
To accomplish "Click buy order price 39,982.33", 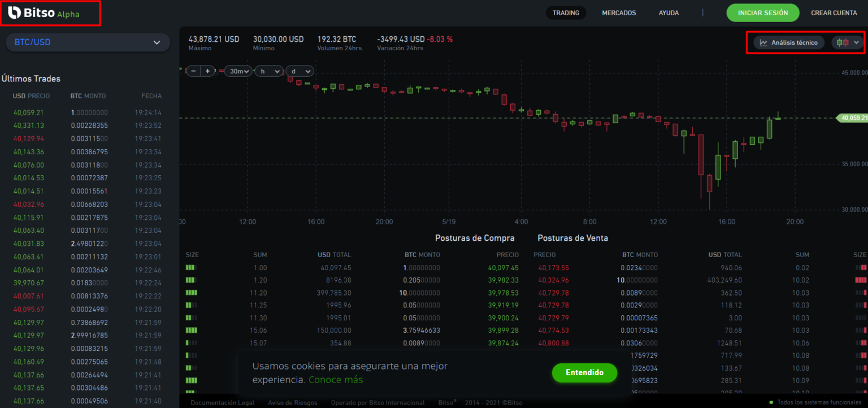I will (503, 280).
